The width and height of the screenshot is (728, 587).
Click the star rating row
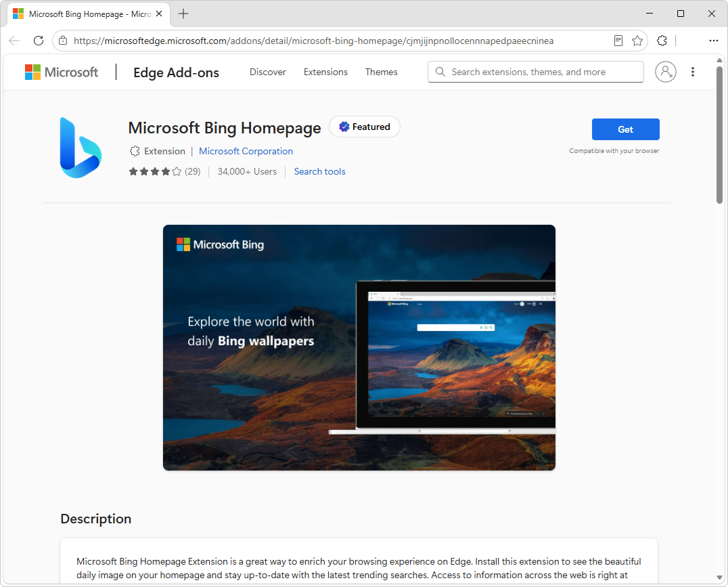(x=155, y=171)
